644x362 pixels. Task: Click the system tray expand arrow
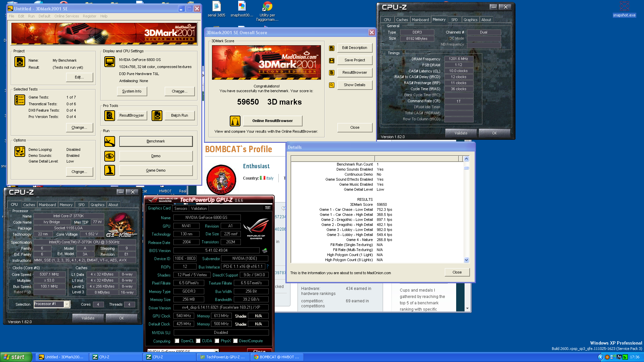[601, 357]
